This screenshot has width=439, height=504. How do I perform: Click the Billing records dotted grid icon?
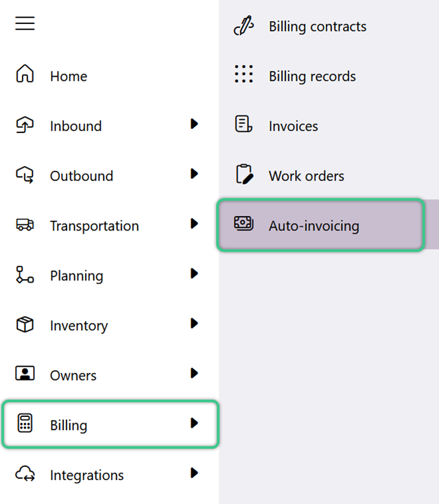point(244,74)
